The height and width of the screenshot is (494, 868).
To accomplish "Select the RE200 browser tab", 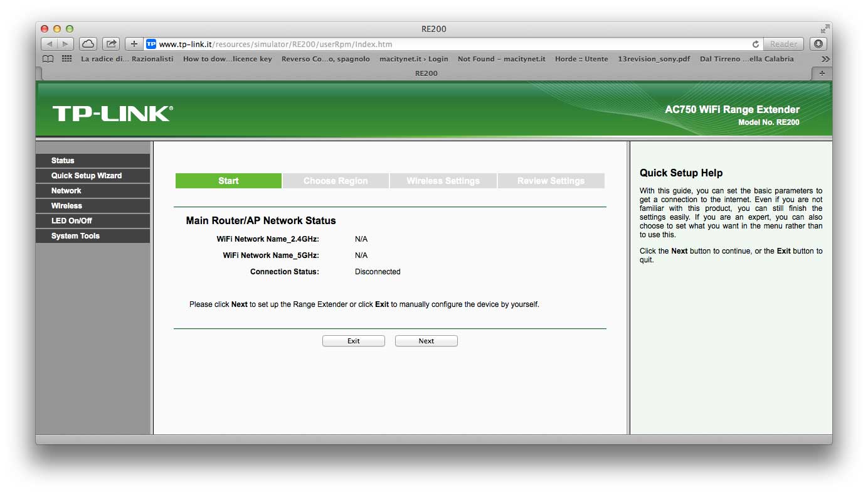I will tap(426, 73).
